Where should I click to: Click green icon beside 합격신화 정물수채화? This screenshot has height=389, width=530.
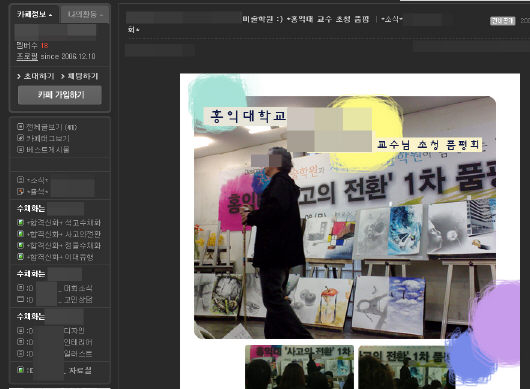pos(20,245)
